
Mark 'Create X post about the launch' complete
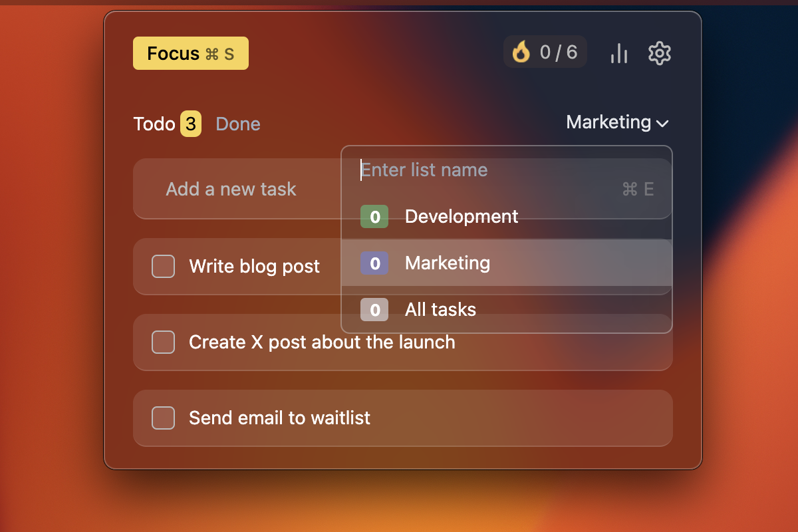pos(163,342)
